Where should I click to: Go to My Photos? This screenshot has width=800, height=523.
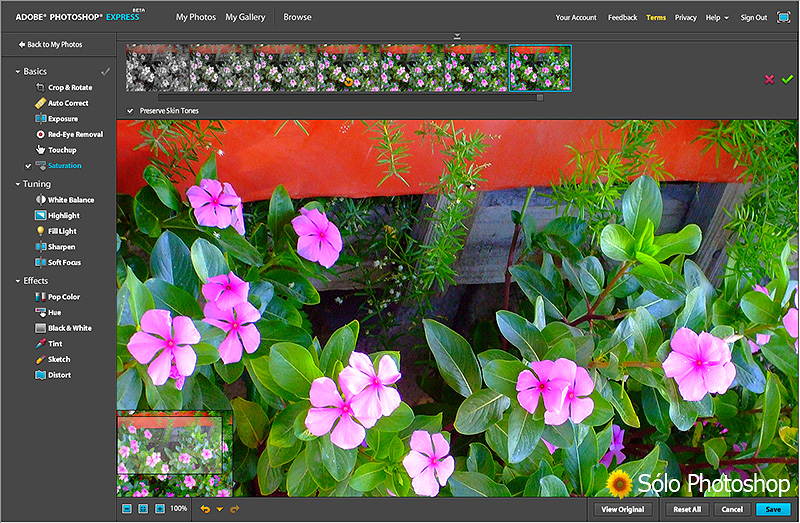[x=196, y=17]
